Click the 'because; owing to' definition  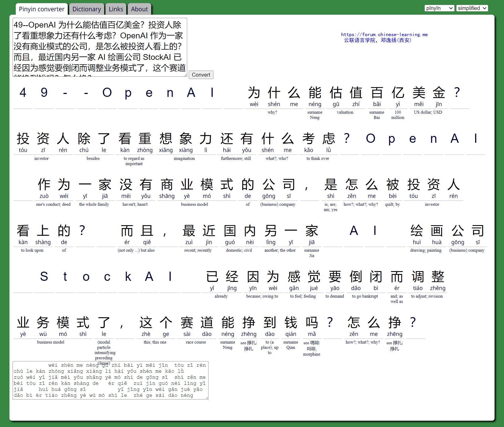(x=262, y=296)
